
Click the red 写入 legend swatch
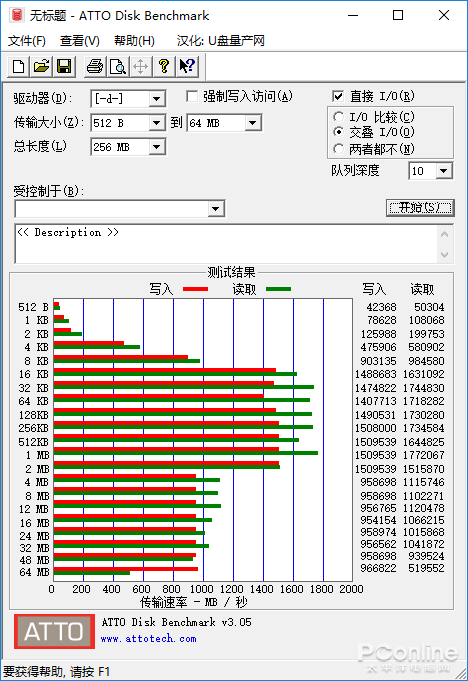pos(195,289)
